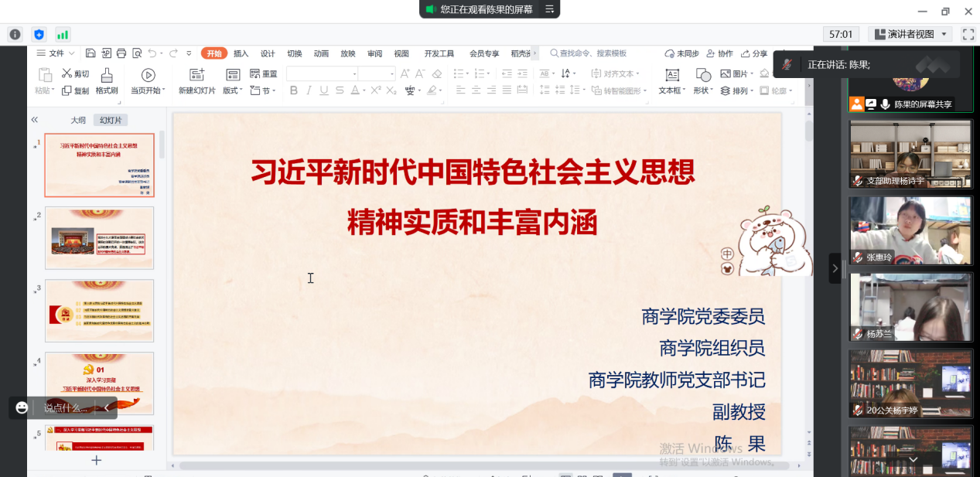Expand the quick access toolbar arrow
Screen dimensions: 980x477
189,53
